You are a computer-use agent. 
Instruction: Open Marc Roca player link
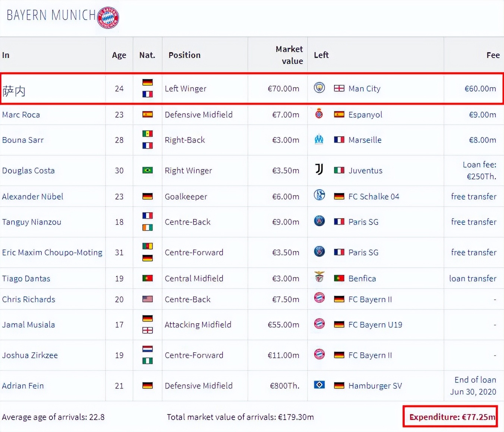(21, 115)
